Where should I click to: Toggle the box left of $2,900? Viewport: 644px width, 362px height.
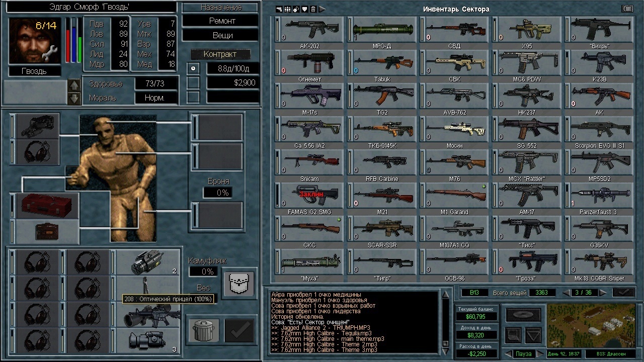pos(194,82)
